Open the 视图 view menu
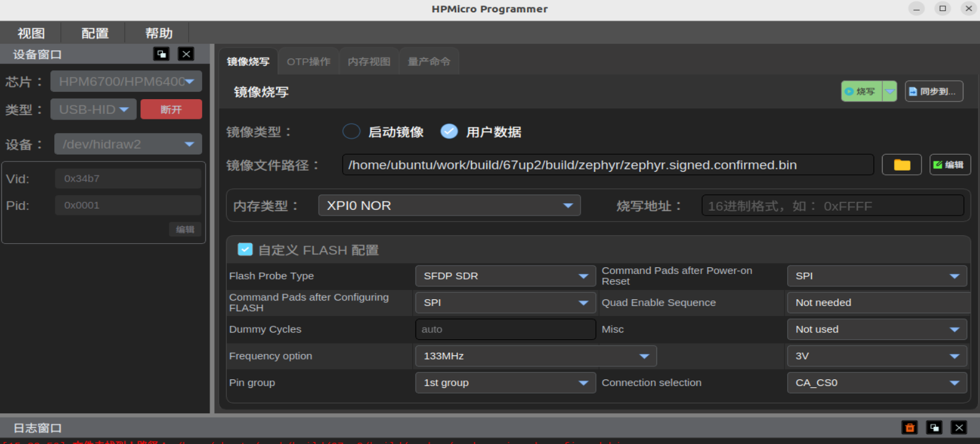980x444 pixels. point(31,33)
